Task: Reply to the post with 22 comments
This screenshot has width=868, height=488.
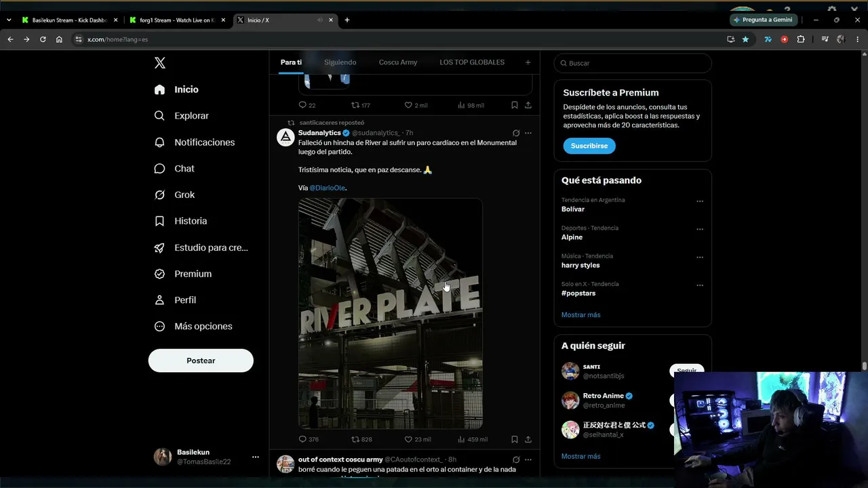Action: point(307,105)
